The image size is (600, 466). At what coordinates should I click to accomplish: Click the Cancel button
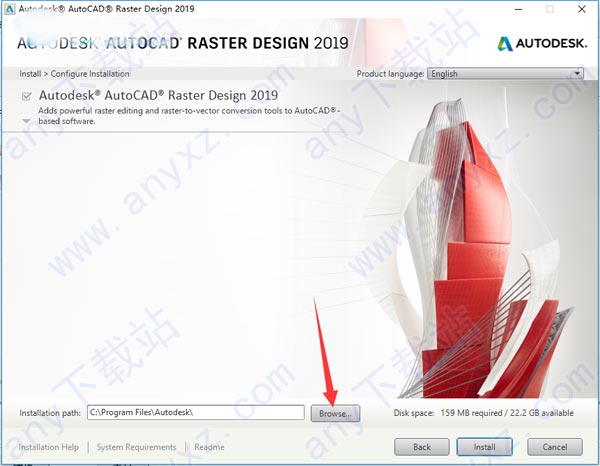555,447
